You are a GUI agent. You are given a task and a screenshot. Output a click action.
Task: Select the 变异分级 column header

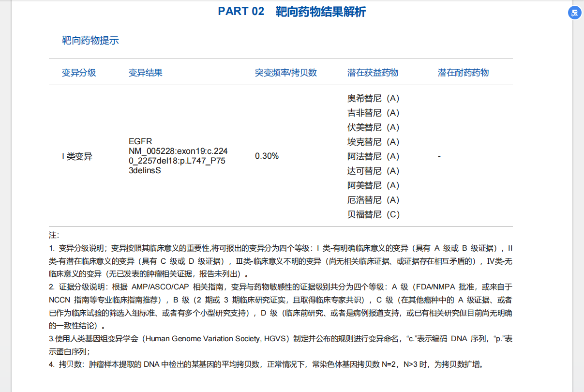pyautogui.click(x=77, y=73)
